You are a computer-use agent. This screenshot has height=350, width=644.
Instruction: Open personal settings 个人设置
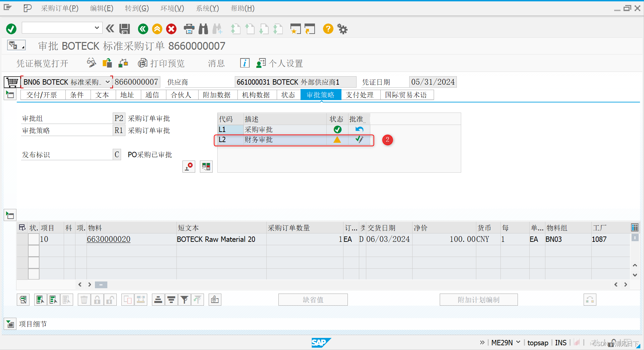tap(280, 63)
